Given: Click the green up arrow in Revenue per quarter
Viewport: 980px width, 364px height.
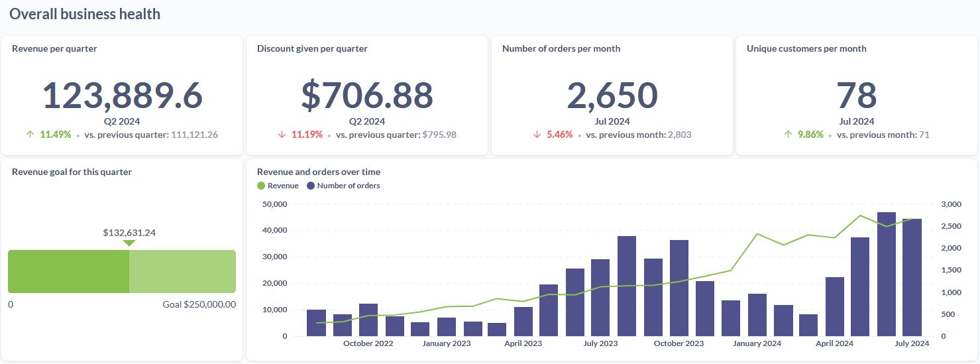Looking at the screenshot, I should 29,135.
